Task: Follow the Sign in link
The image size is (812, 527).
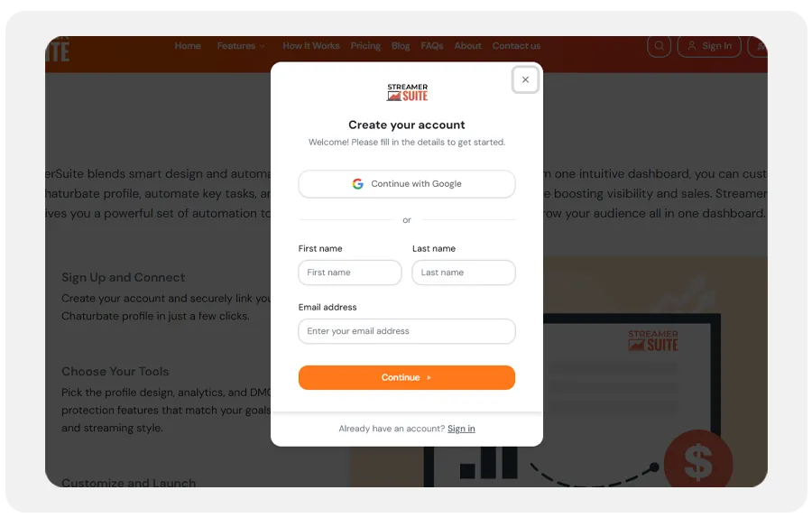Action: 461,429
